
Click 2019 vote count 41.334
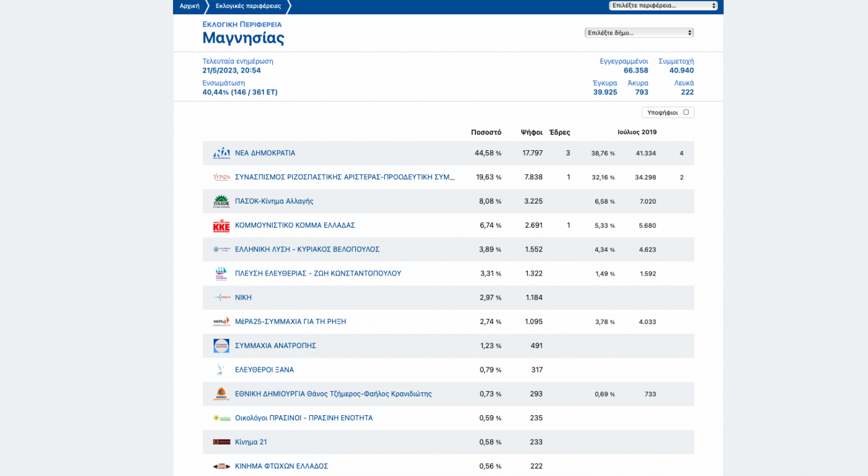(645, 153)
